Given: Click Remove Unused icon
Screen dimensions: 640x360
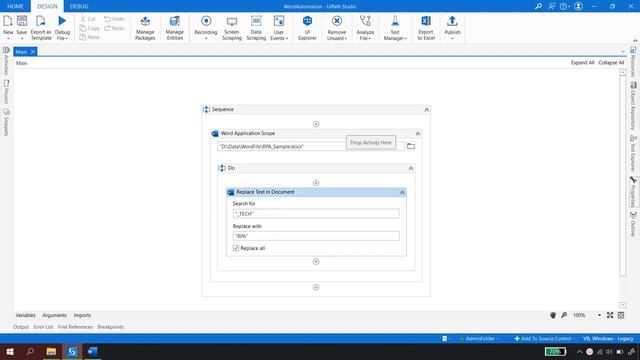Looking at the screenshot, I should pos(337,21).
